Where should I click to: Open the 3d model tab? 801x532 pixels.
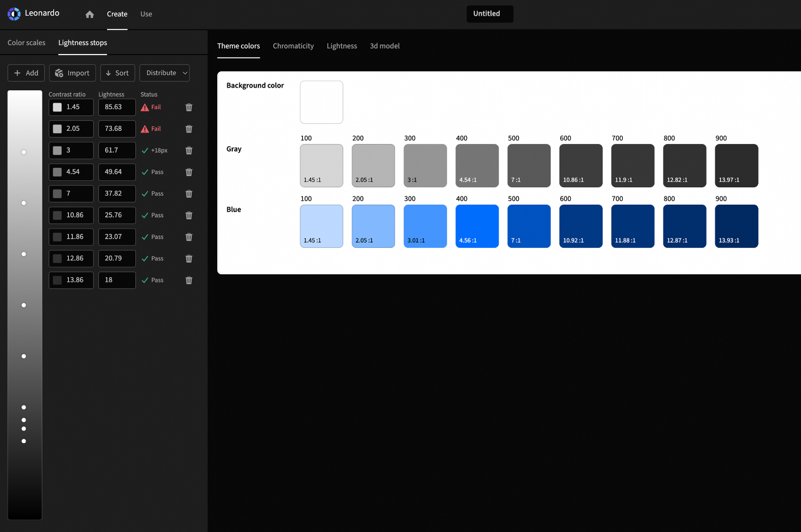[x=385, y=46]
